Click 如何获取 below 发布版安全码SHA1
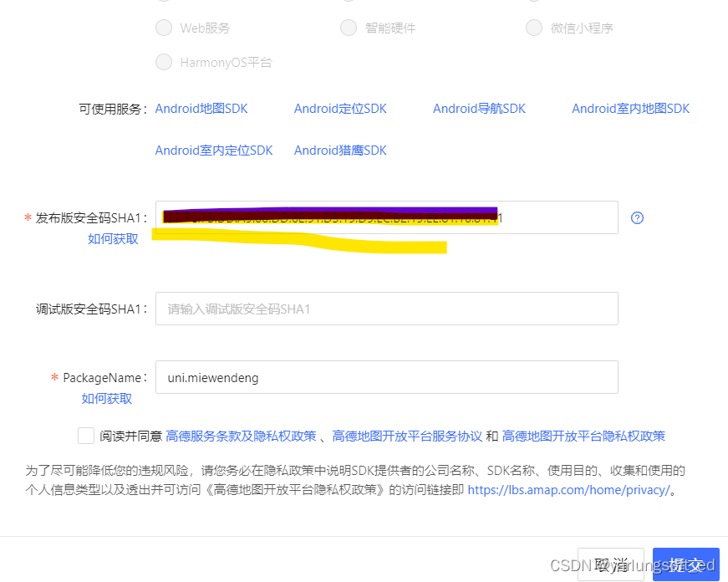728x582 pixels. tap(113, 237)
